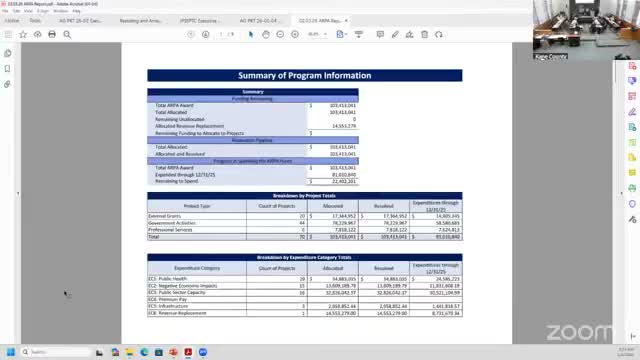Expand right pane with bottom arrow button
Screen dimensions: 640x360
[633, 336]
